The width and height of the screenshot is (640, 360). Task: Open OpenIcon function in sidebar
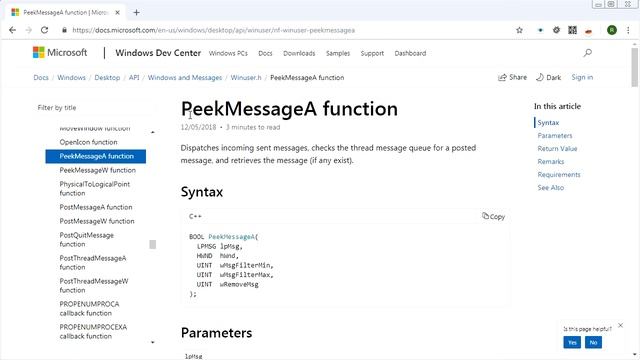(x=89, y=142)
